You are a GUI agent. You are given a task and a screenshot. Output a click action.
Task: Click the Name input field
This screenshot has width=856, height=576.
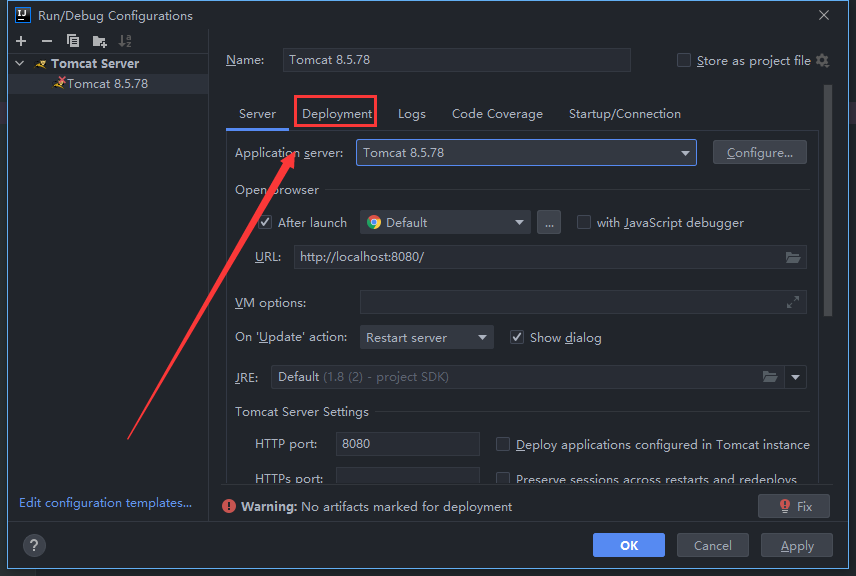pyautogui.click(x=456, y=60)
